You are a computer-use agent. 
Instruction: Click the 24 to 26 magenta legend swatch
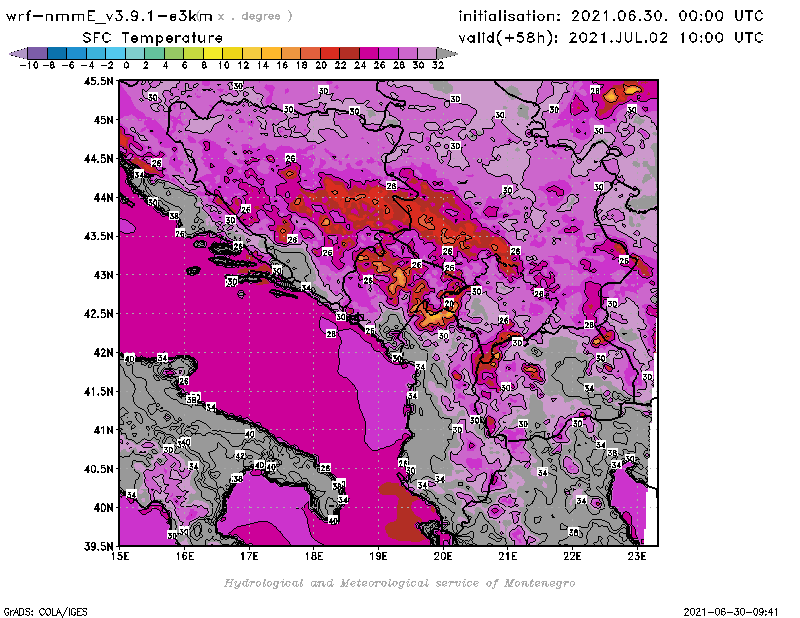[x=368, y=53]
